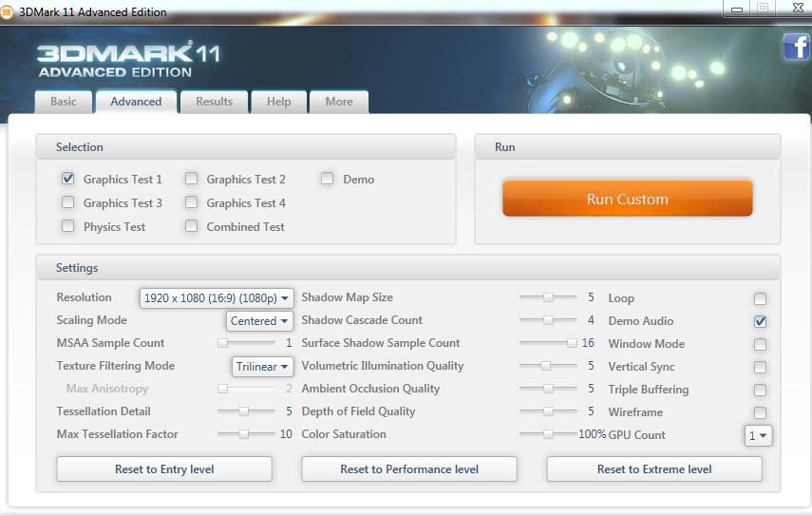Adjust the Tessellation Detail slider

[246, 411]
